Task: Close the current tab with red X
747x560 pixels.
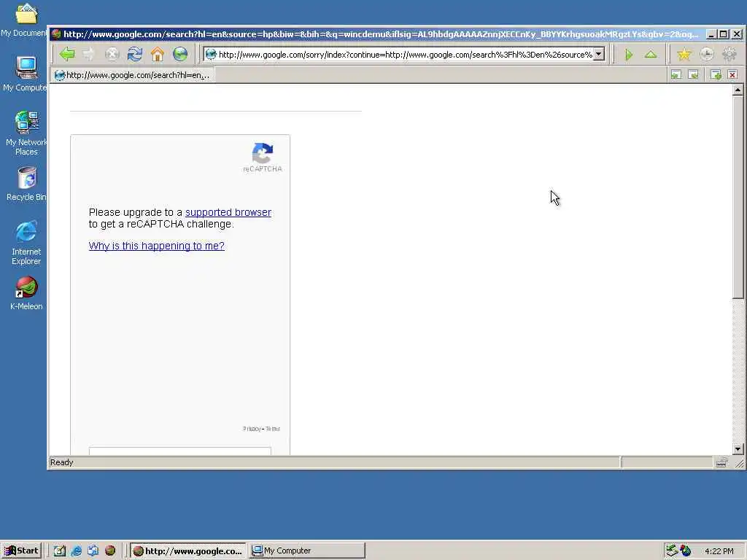Action: point(732,74)
